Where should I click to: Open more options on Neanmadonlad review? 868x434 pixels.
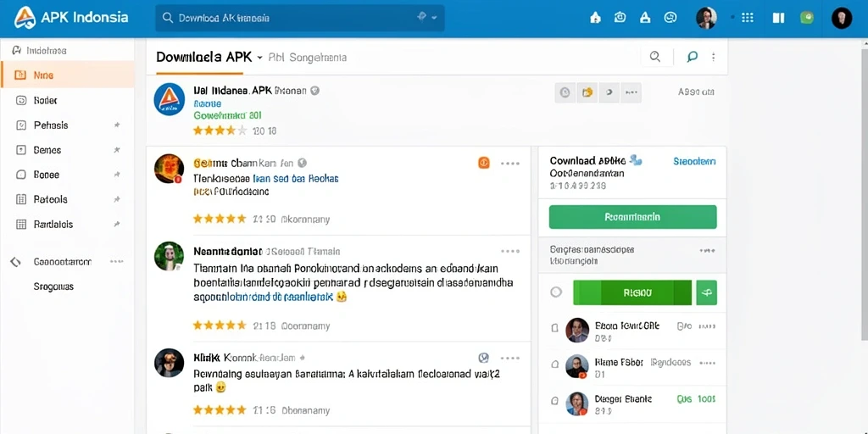click(509, 251)
